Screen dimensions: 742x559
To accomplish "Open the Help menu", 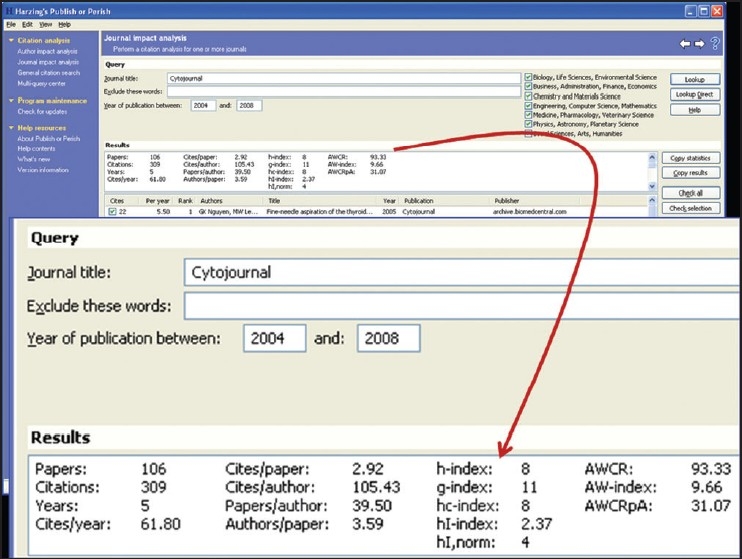I will pyautogui.click(x=64, y=25).
